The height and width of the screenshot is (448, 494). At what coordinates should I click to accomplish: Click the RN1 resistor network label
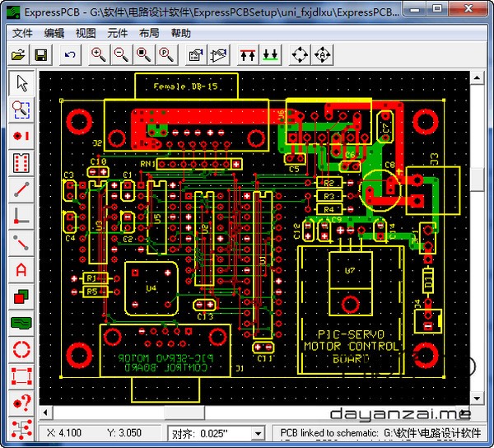[147, 164]
